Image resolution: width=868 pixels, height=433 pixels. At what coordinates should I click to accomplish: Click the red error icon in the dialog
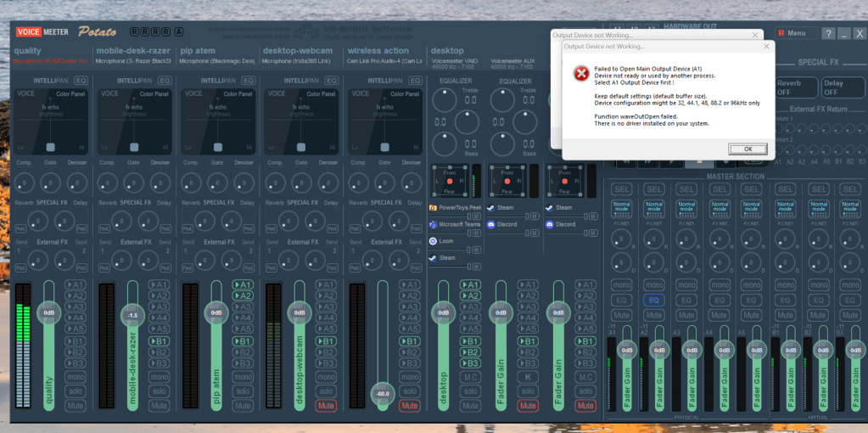click(x=580, y=73)
